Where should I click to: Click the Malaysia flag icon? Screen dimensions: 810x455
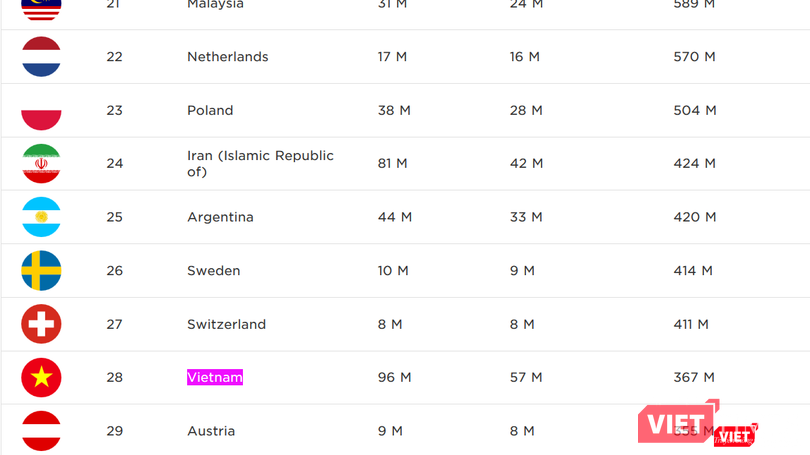pos(42,8)
